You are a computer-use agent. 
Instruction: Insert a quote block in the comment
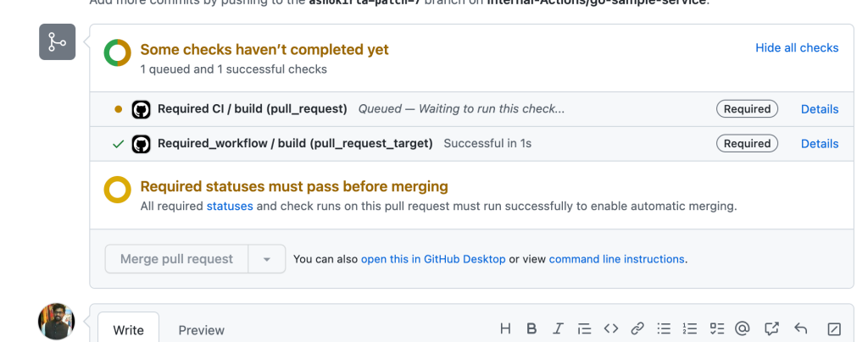tap(584, 329)
